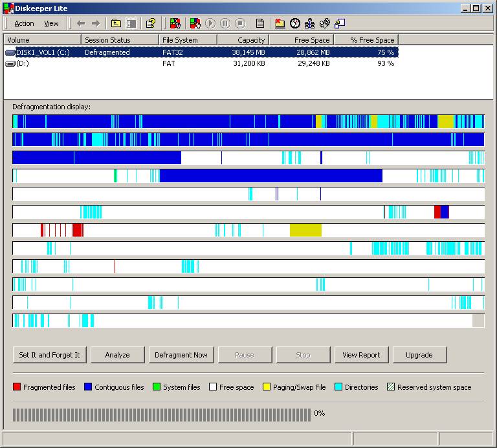Click the blue Contiguous files legend swatch
497x448 pixels.
coord(88,387)
